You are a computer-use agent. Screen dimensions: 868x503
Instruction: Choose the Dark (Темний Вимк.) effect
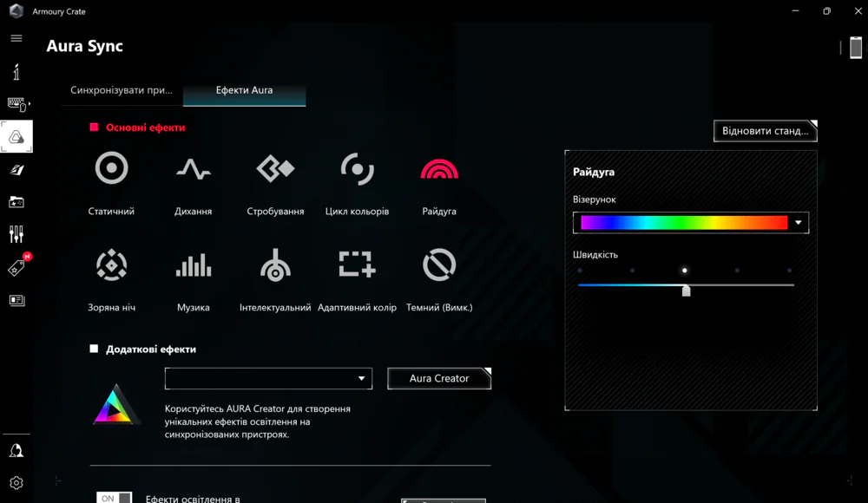(x=439, y=265)
